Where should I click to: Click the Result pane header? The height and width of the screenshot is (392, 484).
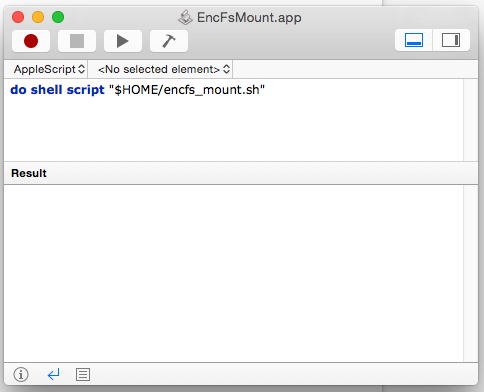pos(241,173)
